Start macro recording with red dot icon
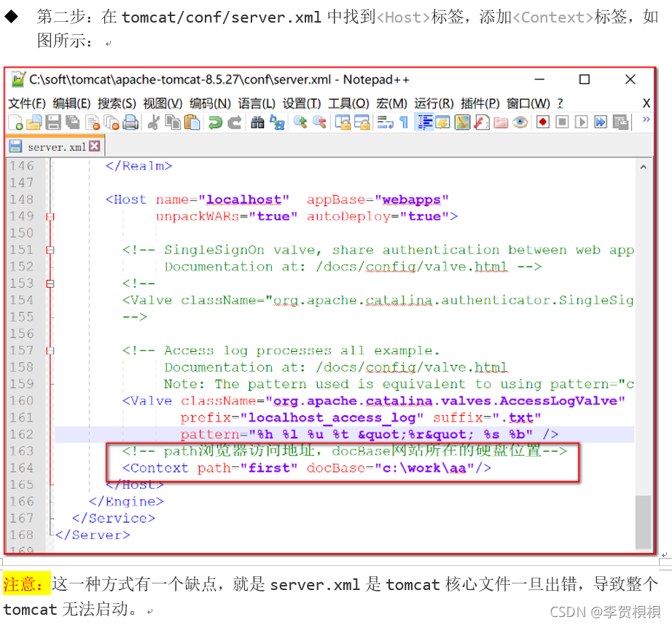The height and width of the screenshot is (625, 672). (542, 122)
